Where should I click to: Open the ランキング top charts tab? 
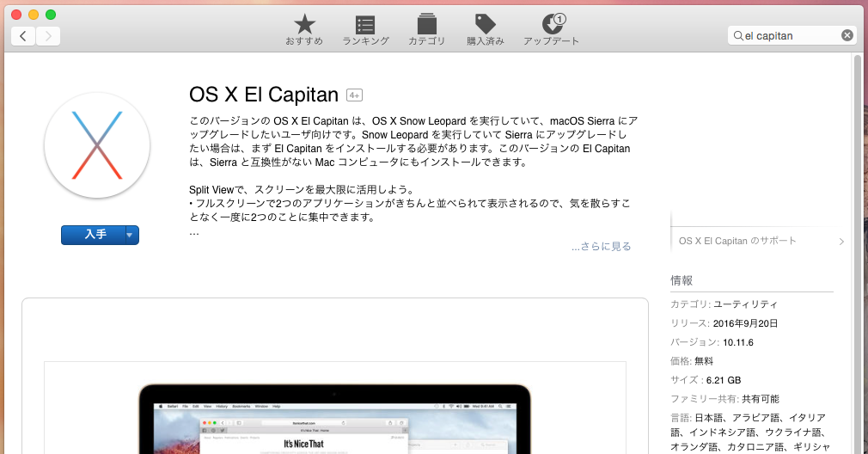tap(365, 30)
